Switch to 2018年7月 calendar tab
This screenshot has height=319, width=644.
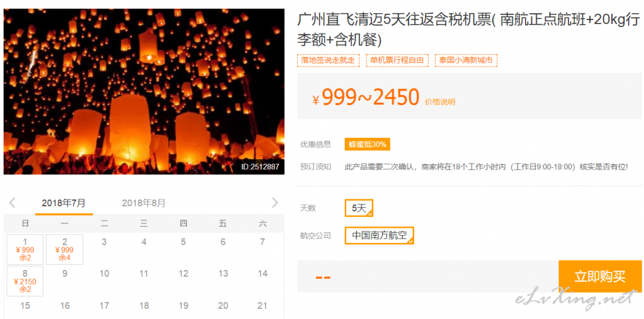pyautogui.click(x=64, y=203)
